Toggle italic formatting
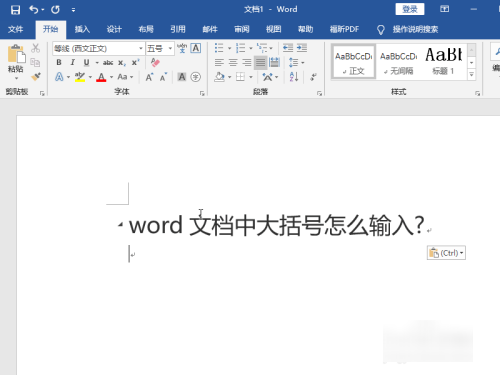 (73, 62)
